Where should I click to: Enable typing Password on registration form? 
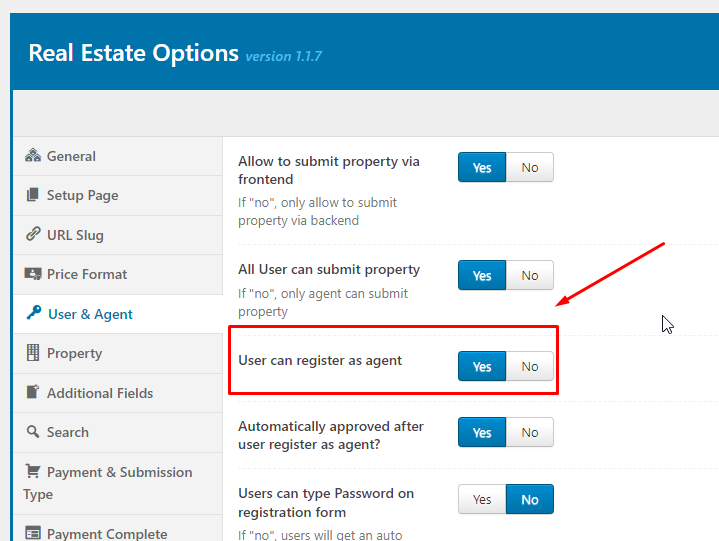click(x=482, y=500)
